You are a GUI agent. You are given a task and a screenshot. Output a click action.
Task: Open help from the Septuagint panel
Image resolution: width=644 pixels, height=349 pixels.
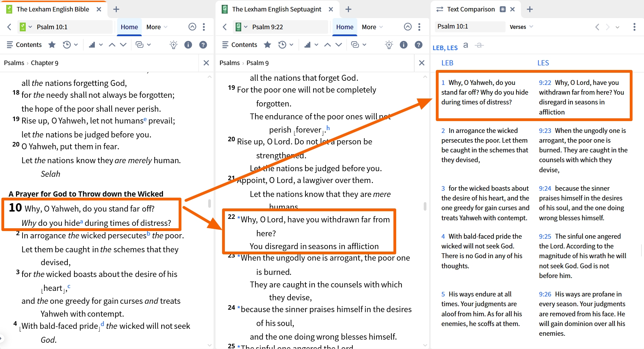click(419, 45)
